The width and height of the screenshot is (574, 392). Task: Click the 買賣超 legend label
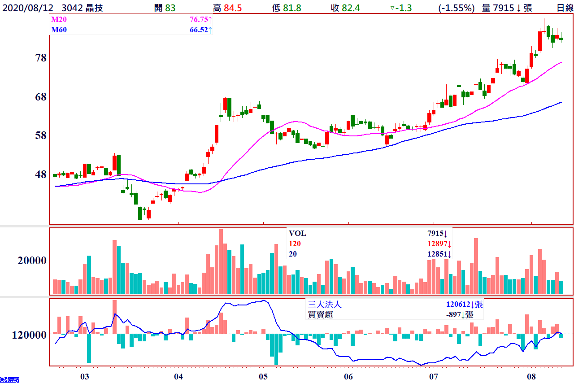(x=321, y=314)
